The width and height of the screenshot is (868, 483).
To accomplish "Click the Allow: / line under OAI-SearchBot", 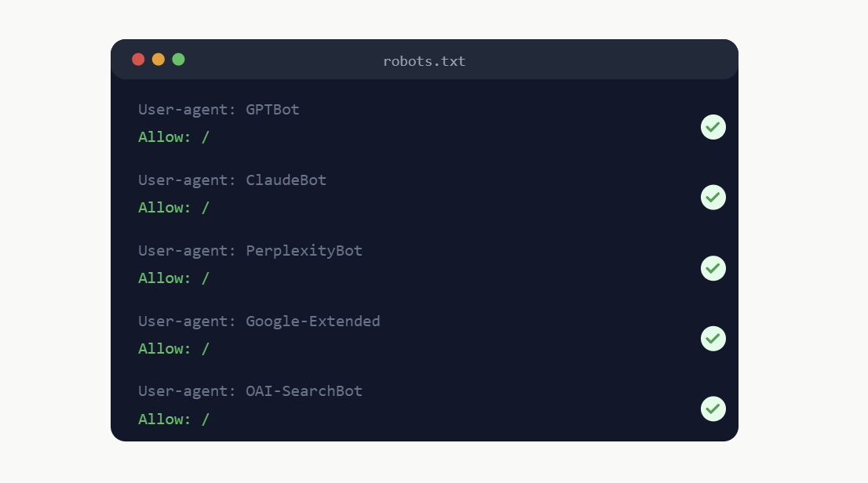I will (x=173, y=419).
